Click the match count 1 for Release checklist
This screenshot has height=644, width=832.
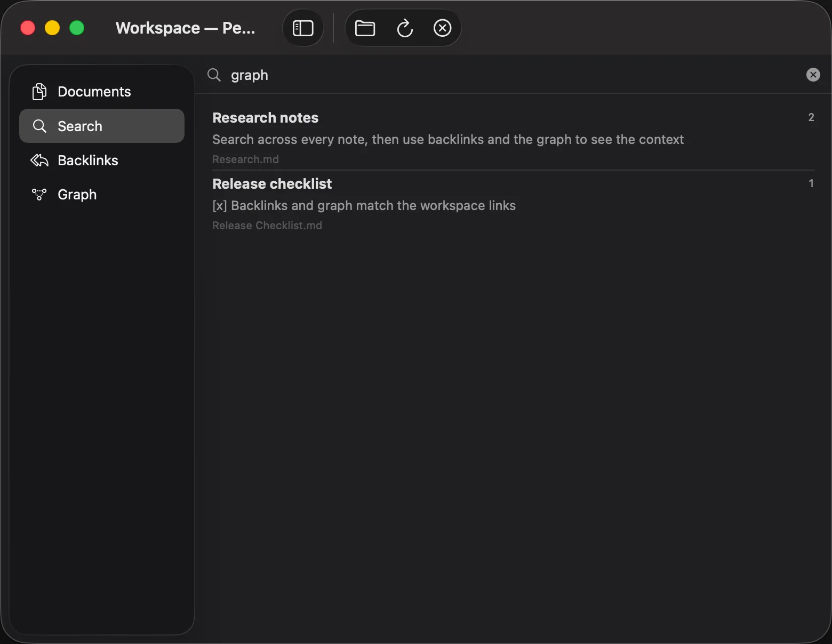(811, 183)
